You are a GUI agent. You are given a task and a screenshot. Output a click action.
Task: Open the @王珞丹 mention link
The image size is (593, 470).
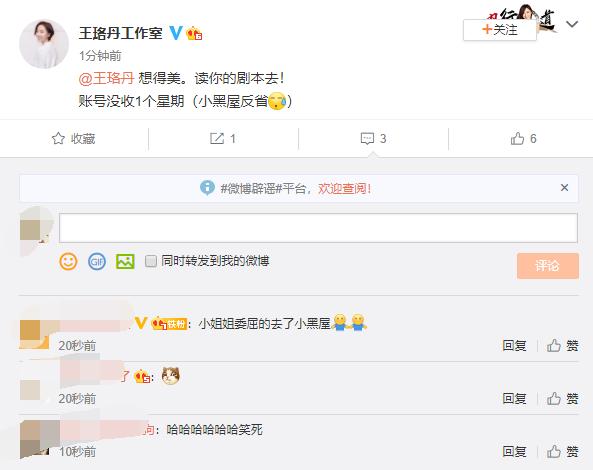pos(106,78)
